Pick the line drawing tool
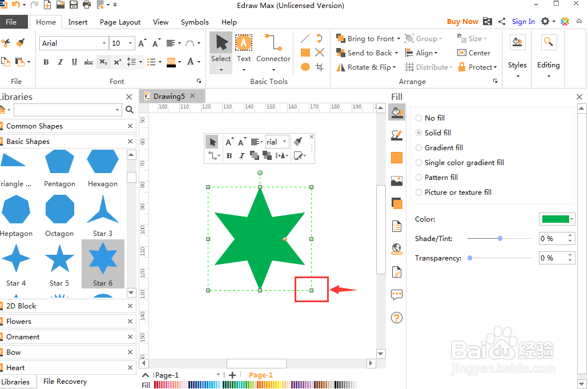The width and height of the screenshot is (588, 389). pyautogui.click(x=305, y=38)
